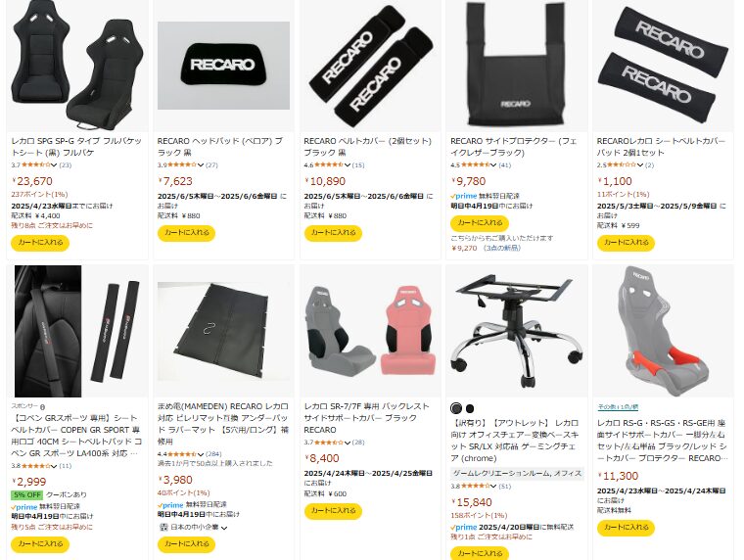Click the small business badge icon 日本の中小企業
The image size is (744, 560).
163,527
